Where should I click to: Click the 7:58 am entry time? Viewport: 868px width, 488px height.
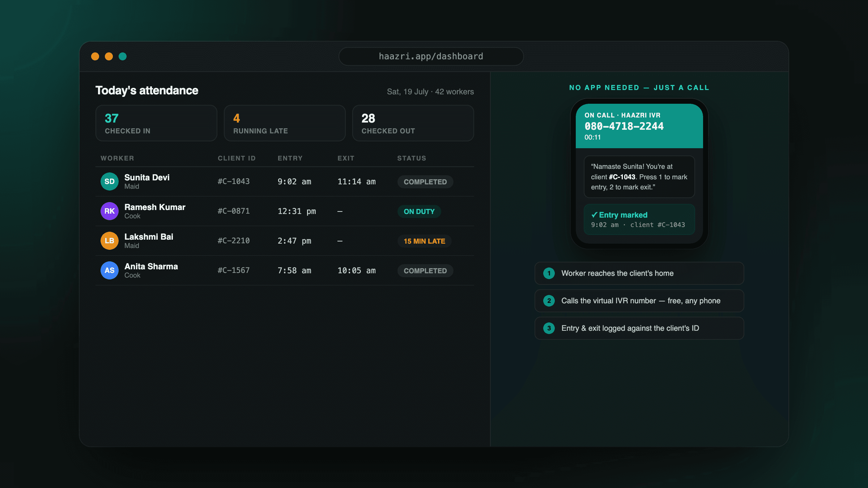click(294, 270)
